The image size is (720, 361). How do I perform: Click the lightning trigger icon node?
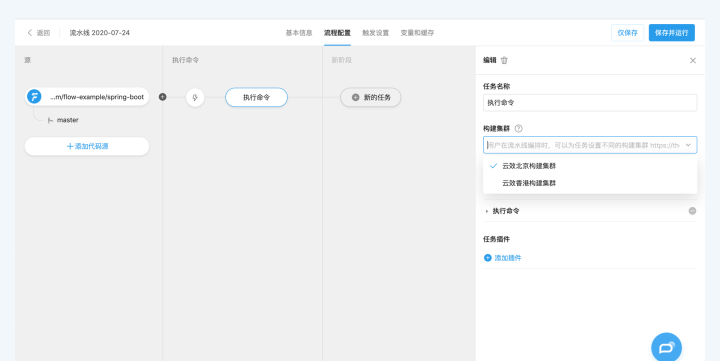click(195, 97)
